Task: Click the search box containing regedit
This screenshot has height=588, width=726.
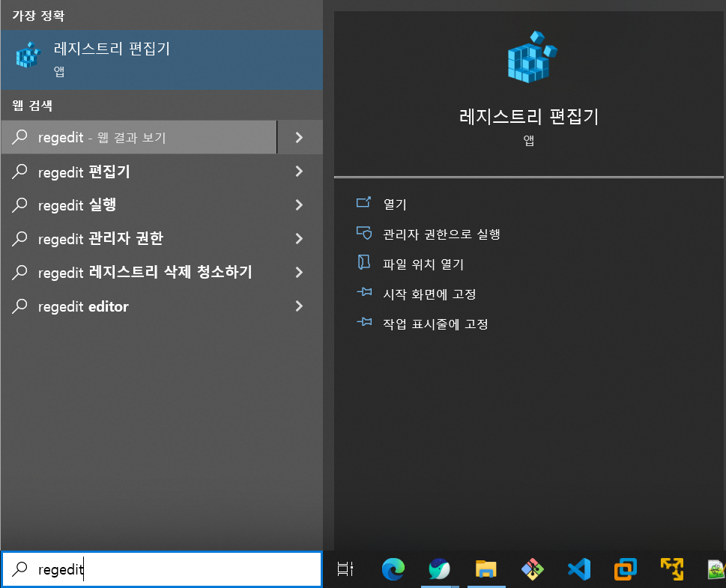Action: [x=162, y=569]
